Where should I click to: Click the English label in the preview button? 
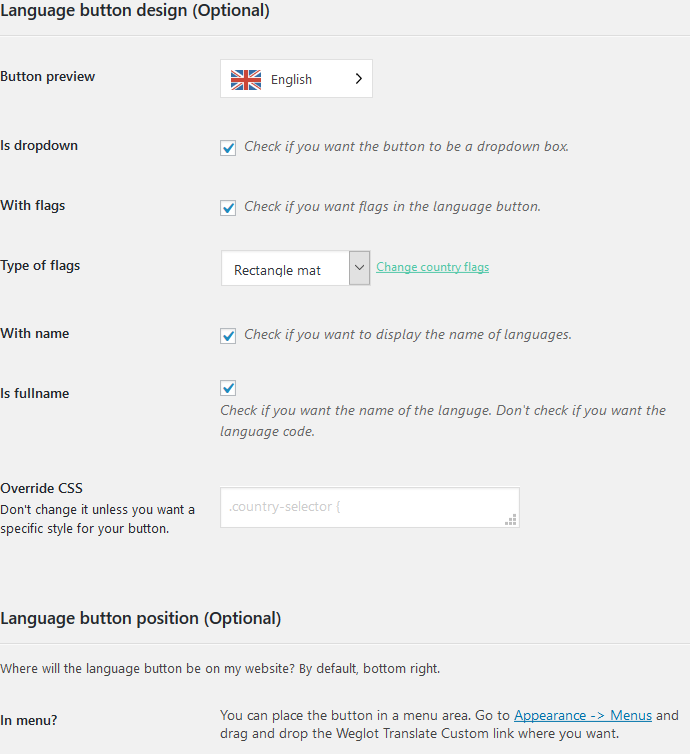pos(291,79)
